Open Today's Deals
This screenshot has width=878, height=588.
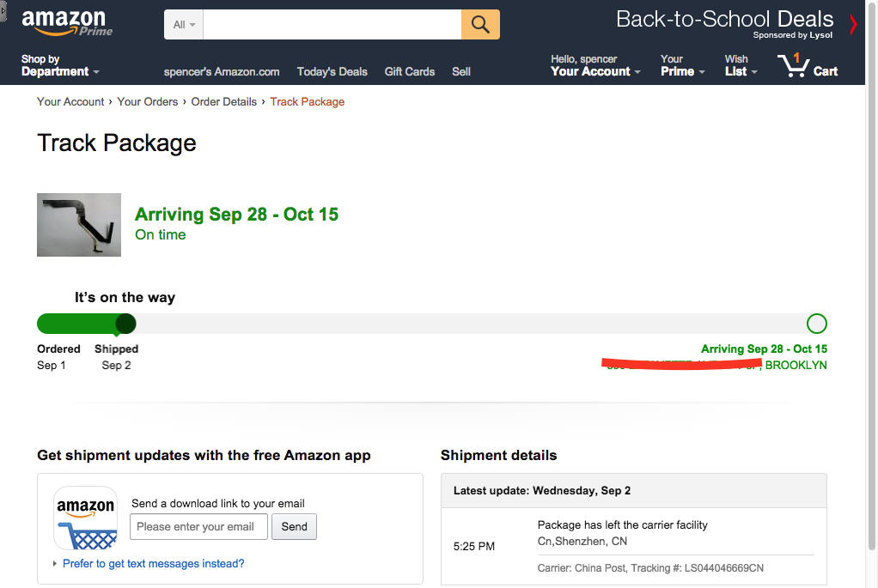tap(332, 71)
